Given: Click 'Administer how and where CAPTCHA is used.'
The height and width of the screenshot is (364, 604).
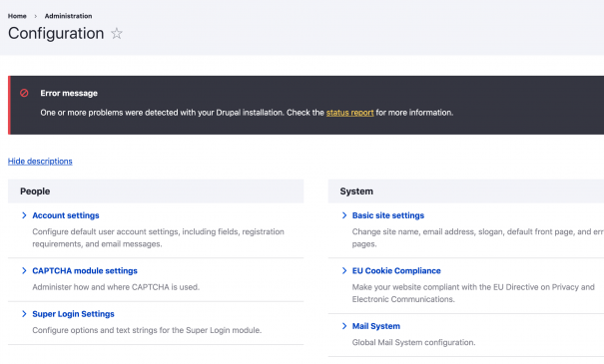Looking at the screenshot, I should 116,287.
